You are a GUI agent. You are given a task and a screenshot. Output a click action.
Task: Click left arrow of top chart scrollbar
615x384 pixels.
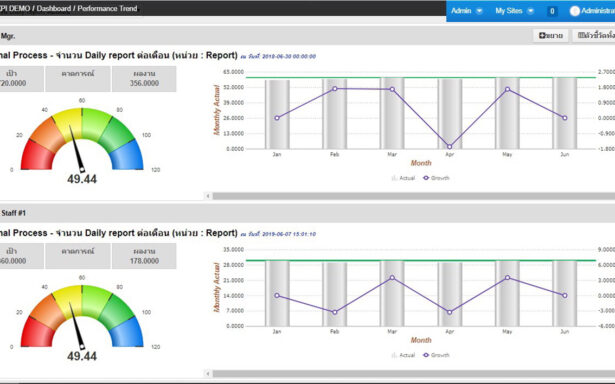208,196
